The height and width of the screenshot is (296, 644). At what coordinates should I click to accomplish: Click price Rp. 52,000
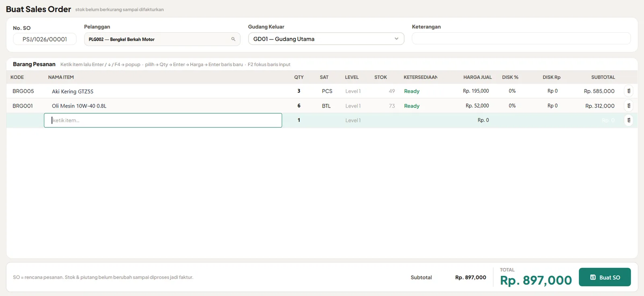[477, 106]
